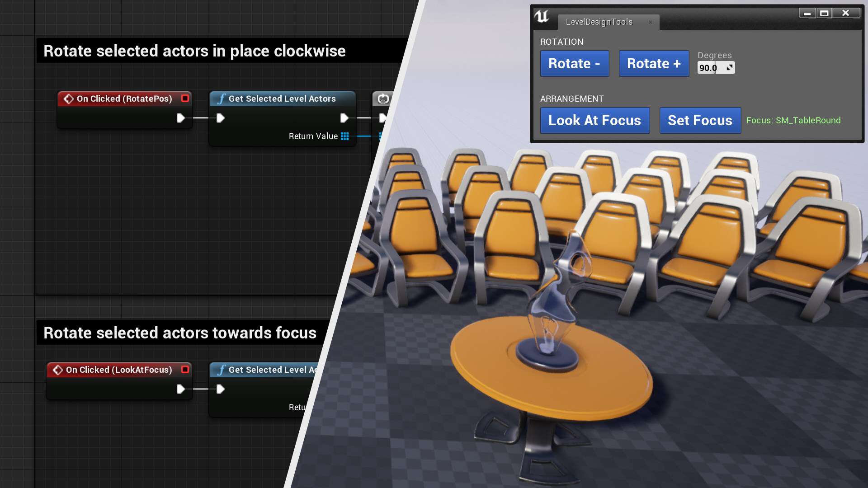This screenshot has width=868, height=488.
Task: Click the Degrees value field
Action: point(708,68)
